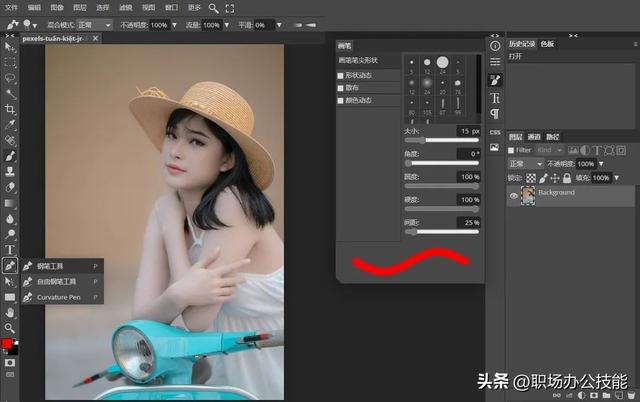
Task: Select the Hand tool
Action: coord(10,313)
